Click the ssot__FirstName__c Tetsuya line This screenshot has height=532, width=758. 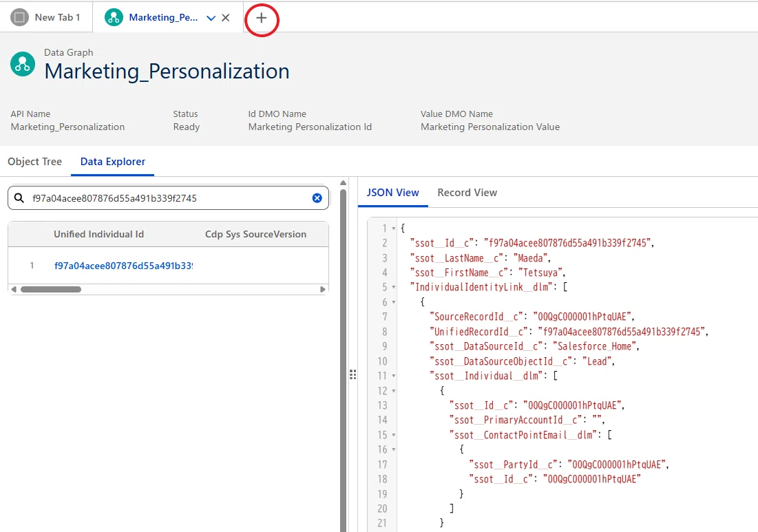point(487,273)
